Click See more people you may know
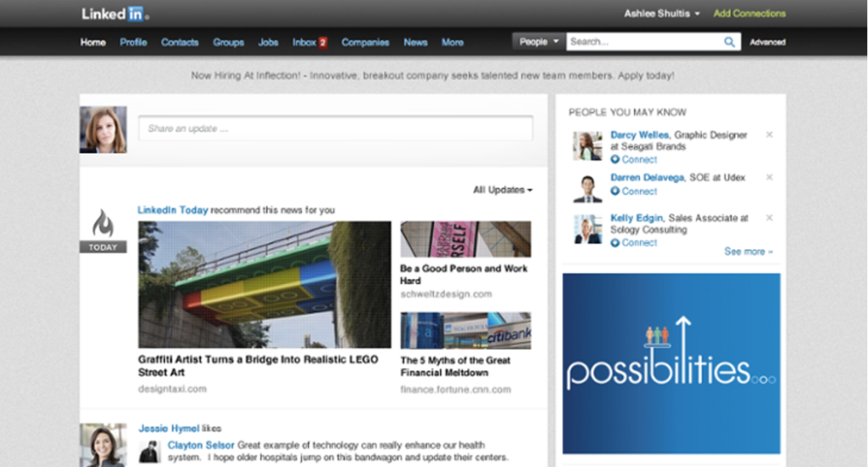This screenshot has width=868, height=467. tap(748, 251)
